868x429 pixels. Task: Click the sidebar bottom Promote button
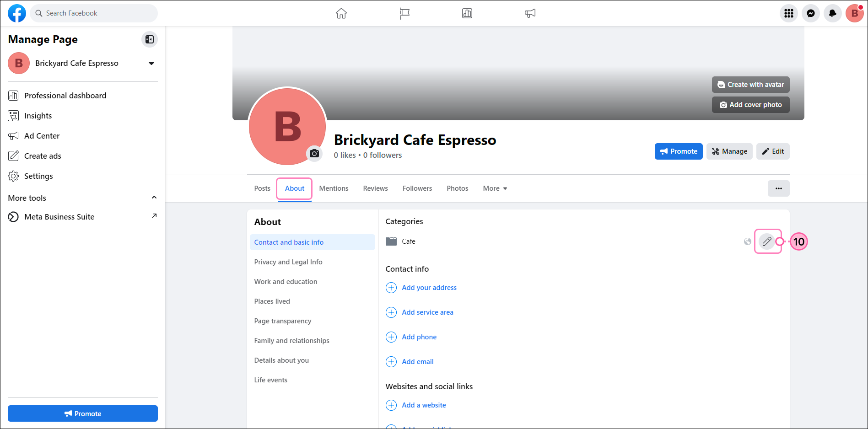[x=83, y=413]
